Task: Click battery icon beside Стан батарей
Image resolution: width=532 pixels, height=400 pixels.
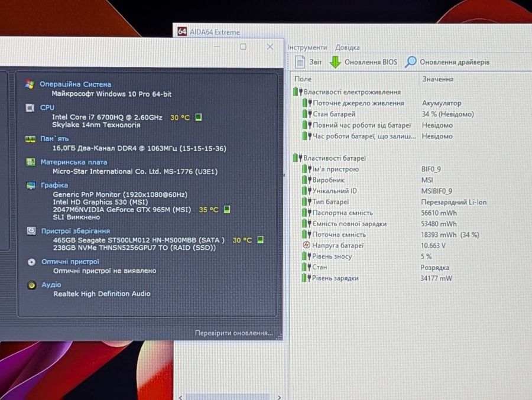Action: tap(307, 114)
